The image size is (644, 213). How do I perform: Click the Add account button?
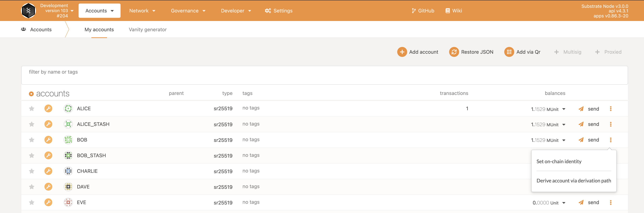pos(417,52)
